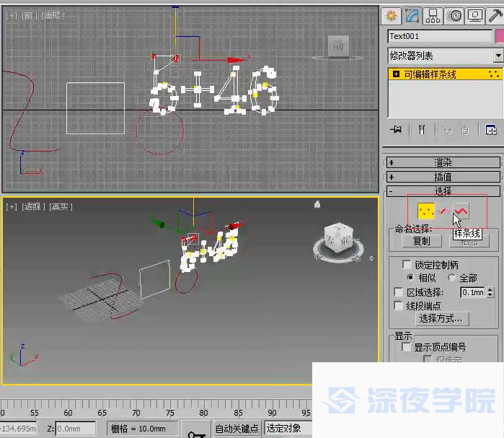Open the Hierarchy panel tab
504x438 pixels.
(433, 15)
